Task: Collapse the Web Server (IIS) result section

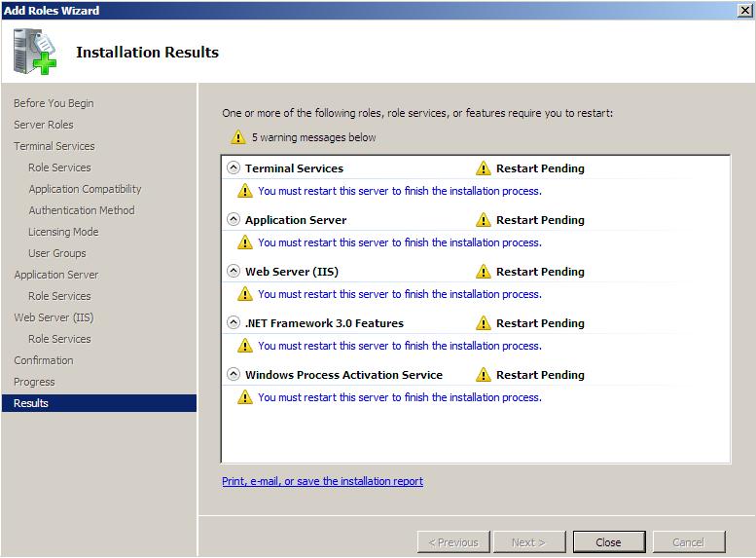Action: (234, 271)
